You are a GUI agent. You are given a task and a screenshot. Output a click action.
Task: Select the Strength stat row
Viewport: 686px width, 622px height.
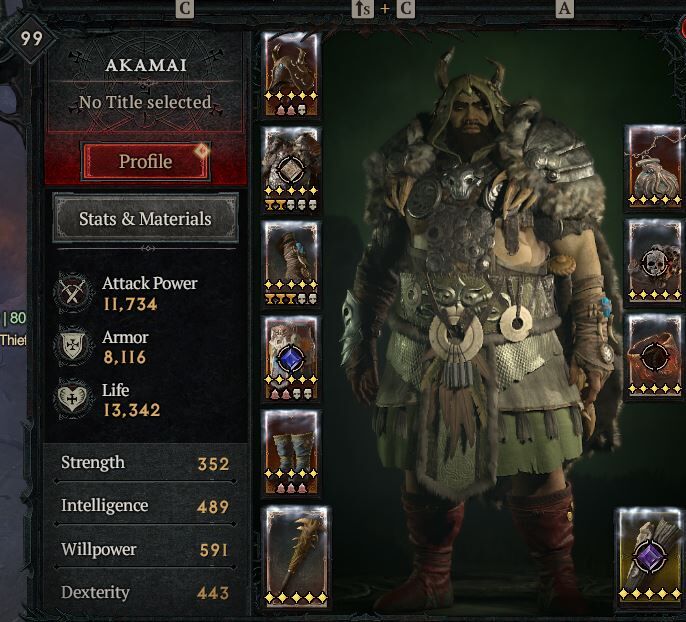pyautogui.click(x=146, y=464)
